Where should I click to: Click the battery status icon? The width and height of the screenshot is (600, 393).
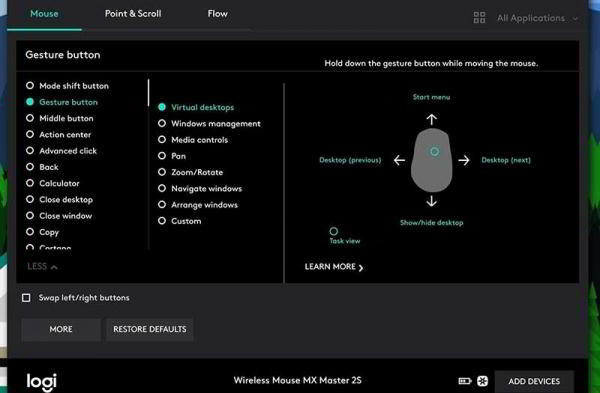click(465, 381)
